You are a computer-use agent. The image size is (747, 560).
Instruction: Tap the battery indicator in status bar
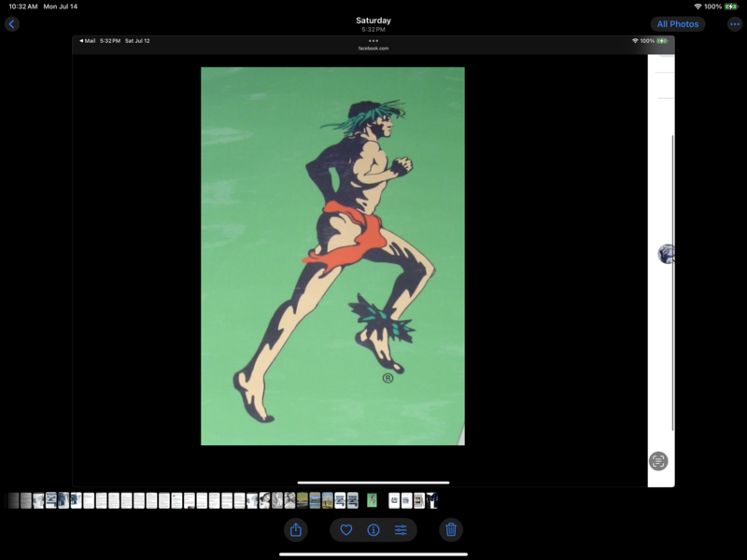coord(731,7)
